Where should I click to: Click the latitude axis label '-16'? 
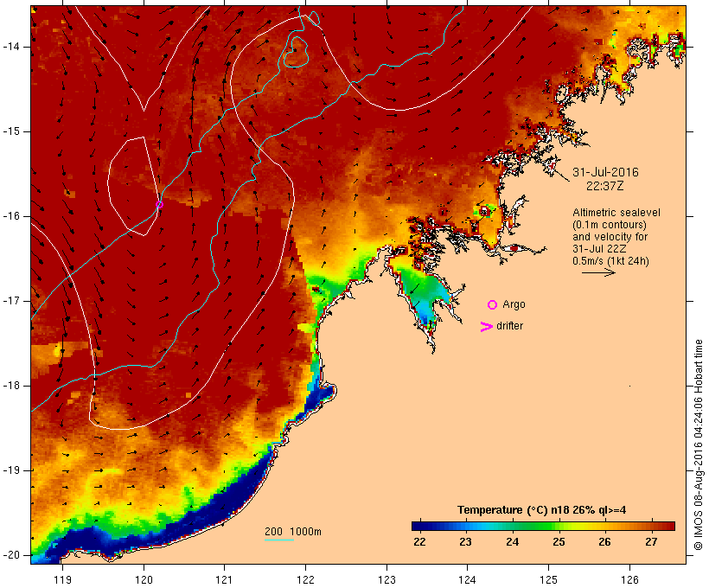pyautogui.click(x=11, y=216)
